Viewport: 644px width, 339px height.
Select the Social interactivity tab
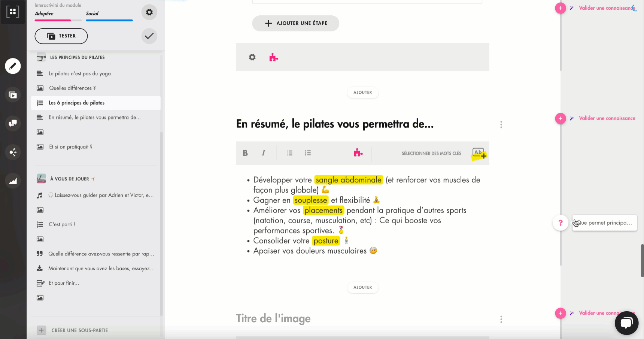tap(92, 13)
